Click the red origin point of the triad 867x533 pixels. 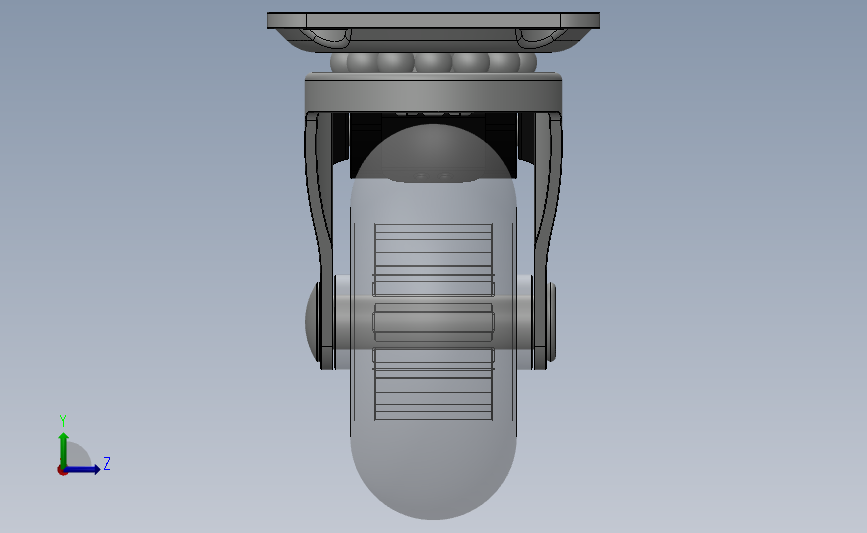click(62, 471)
